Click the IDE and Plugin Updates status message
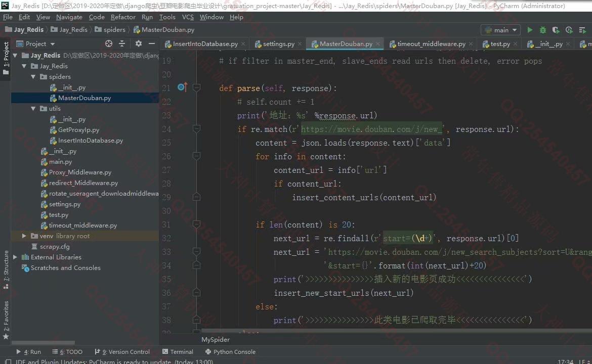This screenshot has width=592, height=364. 114,361
